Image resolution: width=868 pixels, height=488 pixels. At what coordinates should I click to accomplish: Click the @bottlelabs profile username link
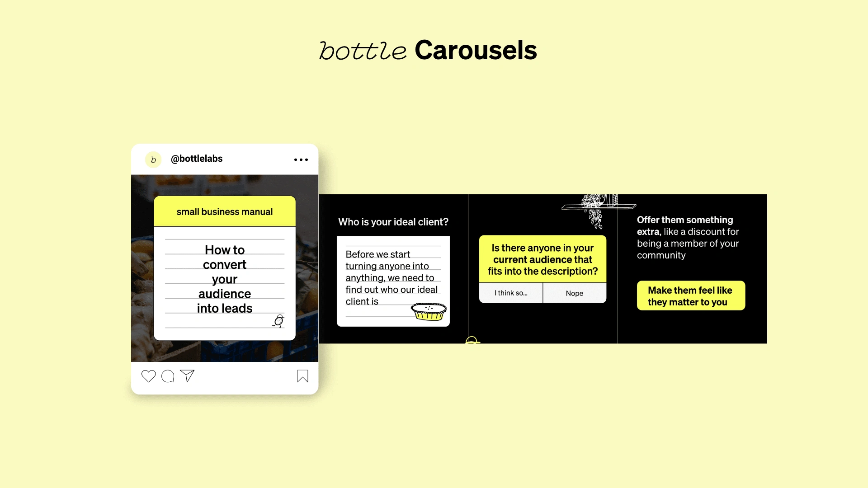tap(197, 159)
